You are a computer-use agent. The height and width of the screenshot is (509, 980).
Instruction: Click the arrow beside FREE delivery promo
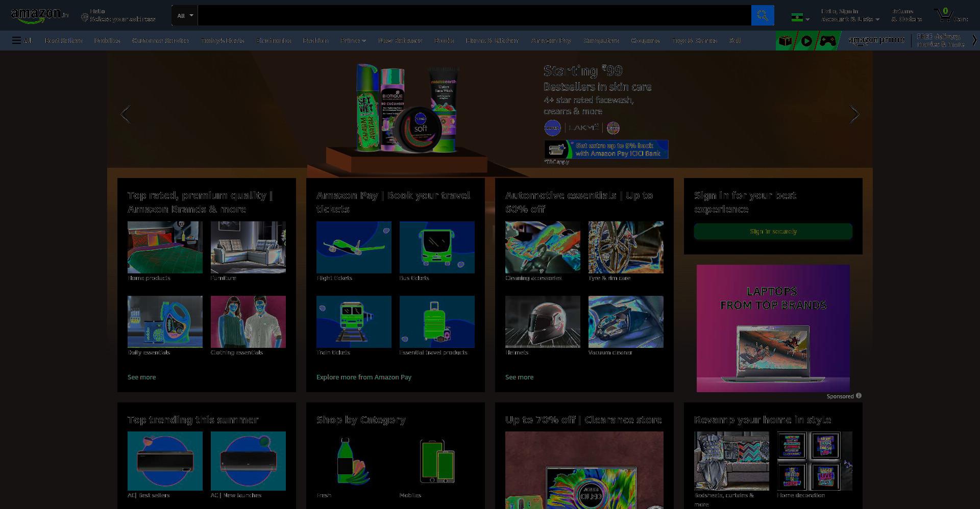[974, 40]
